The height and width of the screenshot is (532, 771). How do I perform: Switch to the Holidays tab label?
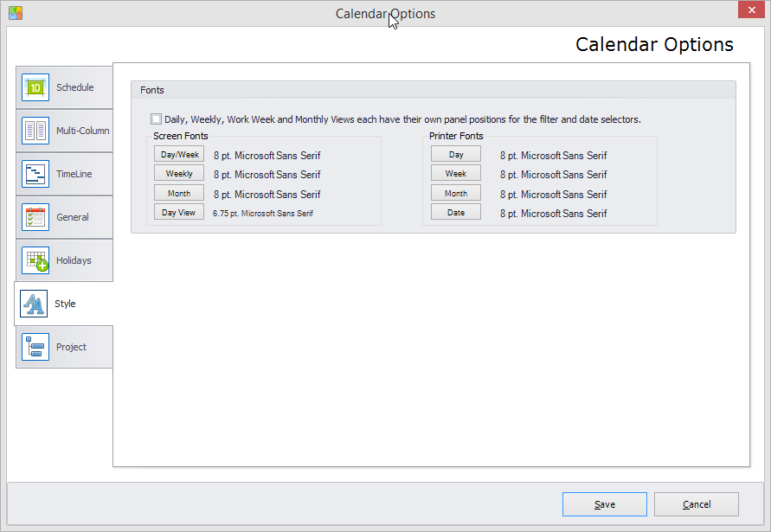coord(74,260)
